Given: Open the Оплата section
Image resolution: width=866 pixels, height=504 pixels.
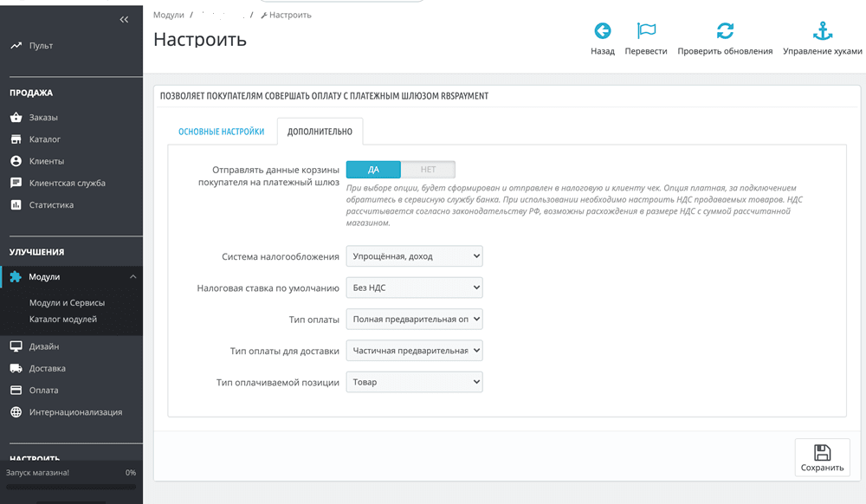Looking at the screenshot, I should click(40, 390).
